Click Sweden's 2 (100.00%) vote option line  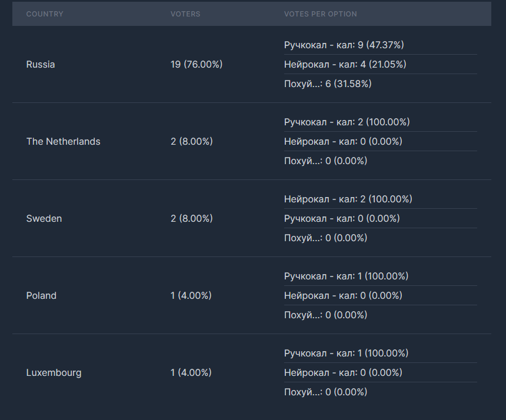click(x=348, y=199)
